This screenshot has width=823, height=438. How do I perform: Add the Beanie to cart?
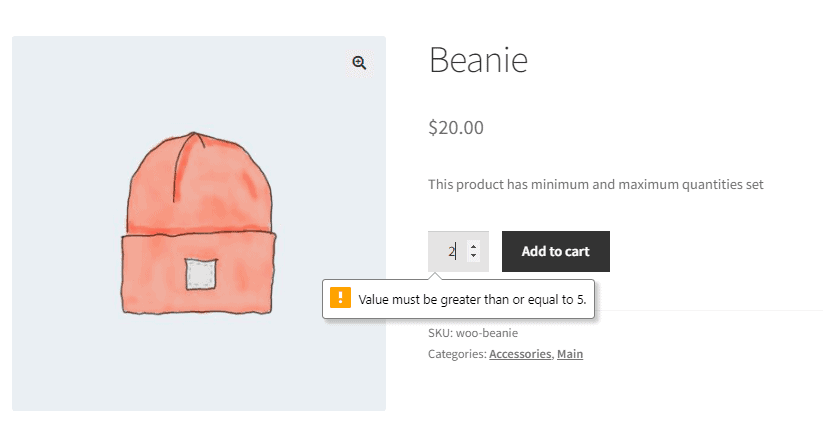(556, 252)
